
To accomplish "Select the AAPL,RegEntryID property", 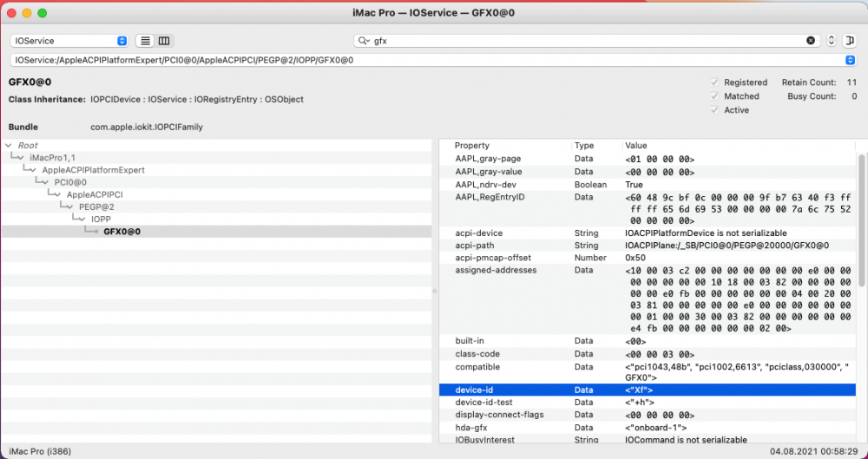I will 648,209.
